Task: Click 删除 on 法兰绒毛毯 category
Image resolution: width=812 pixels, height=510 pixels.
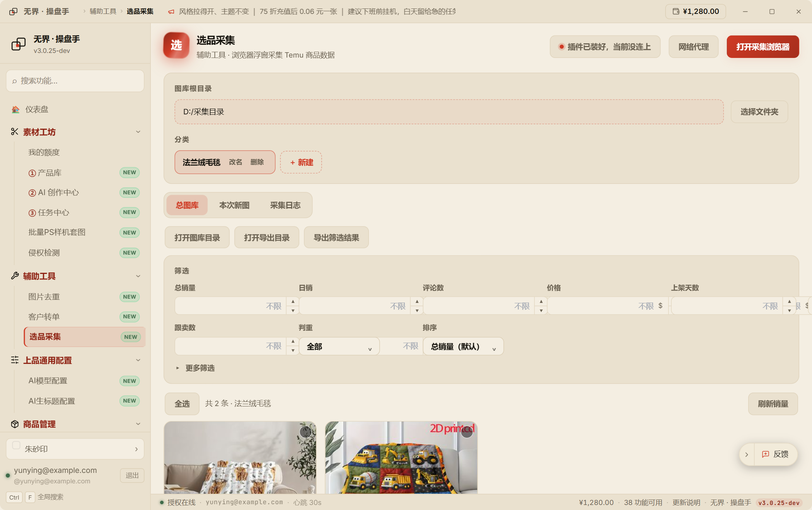Action: point(257,162)
